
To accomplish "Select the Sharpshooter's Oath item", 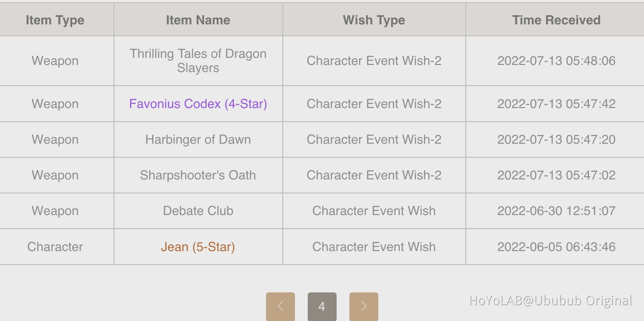I will click(198, 175).
